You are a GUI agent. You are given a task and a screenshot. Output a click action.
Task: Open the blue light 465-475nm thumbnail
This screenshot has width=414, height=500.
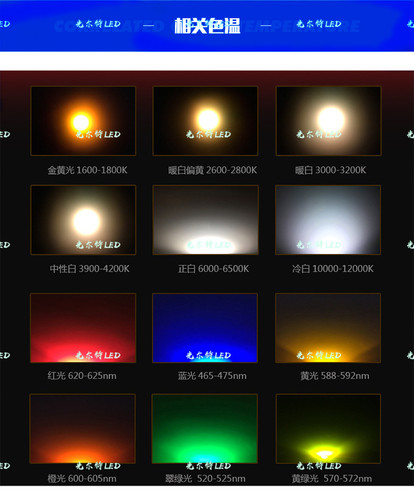205,328
